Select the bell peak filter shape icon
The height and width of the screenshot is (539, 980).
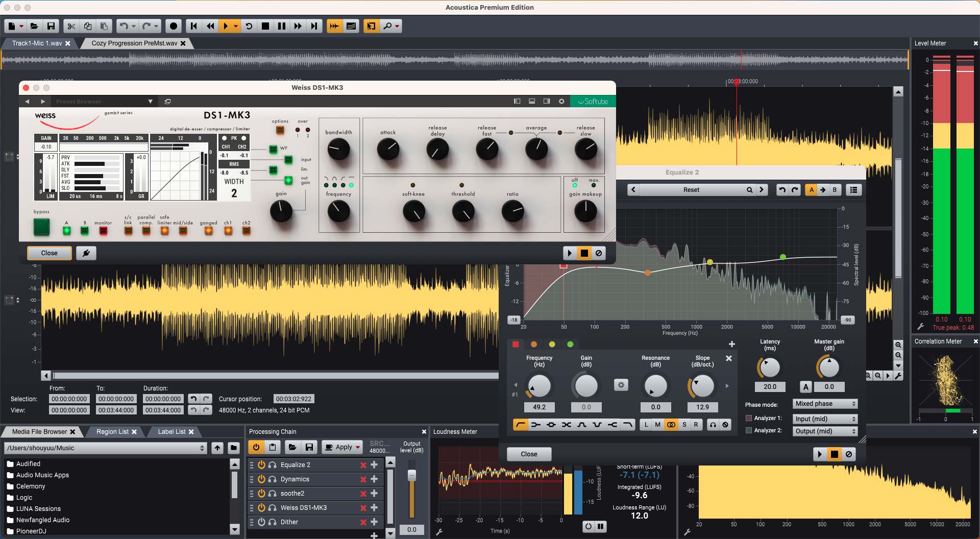(551, 425)
